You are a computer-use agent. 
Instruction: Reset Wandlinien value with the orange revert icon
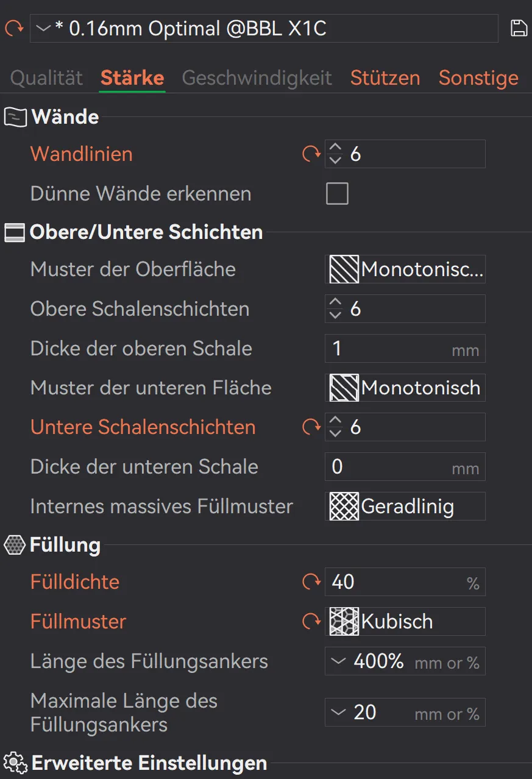click(311, 154)
